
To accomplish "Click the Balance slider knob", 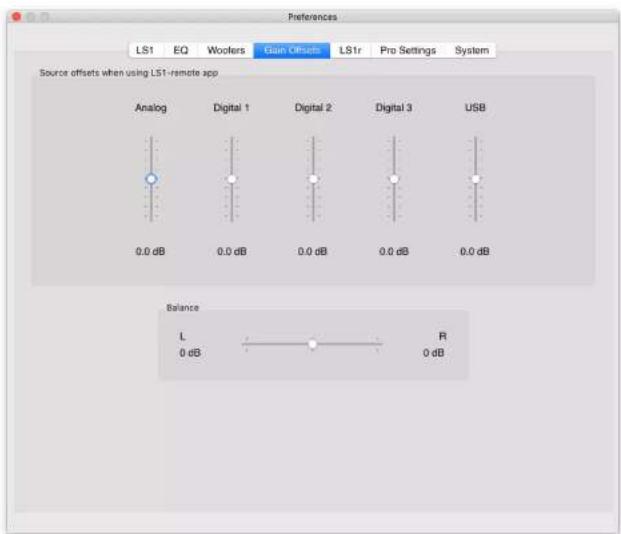I will coord(312,344).
